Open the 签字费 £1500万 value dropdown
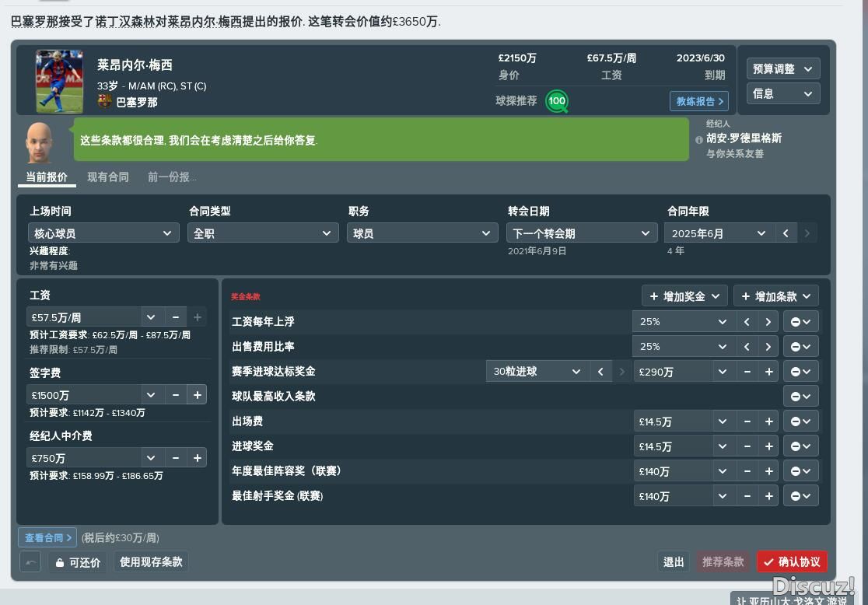The height and width of the screenshot is (605, 868). coord(151,395)
